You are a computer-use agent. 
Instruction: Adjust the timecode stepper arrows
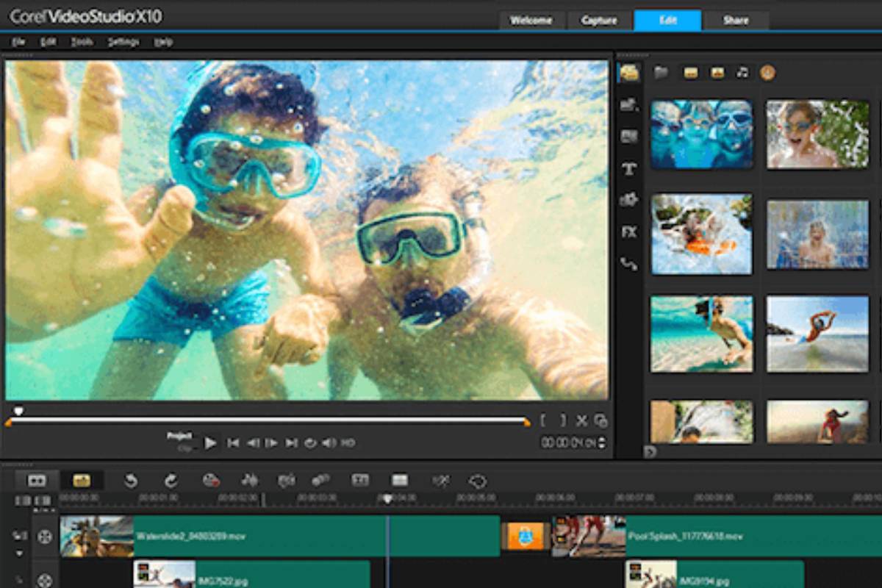pyautogui.click(x=603, y=443)
